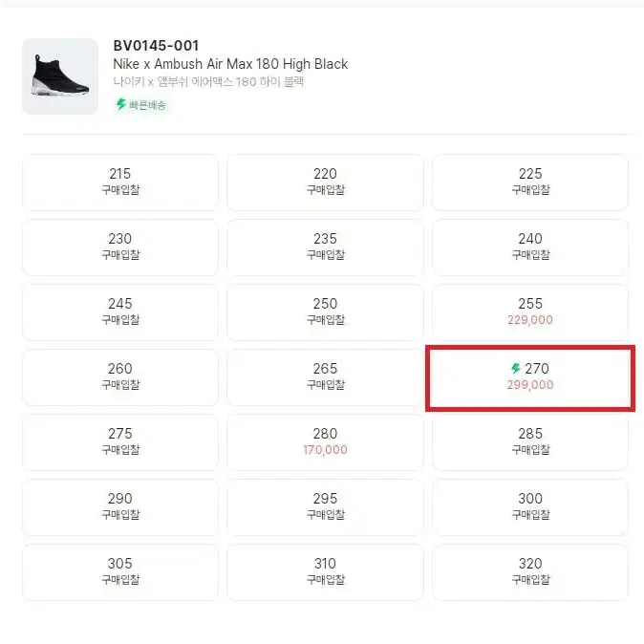Select size 300 option
The width and height of the screenshot is (644, 644).
point(530,506)
